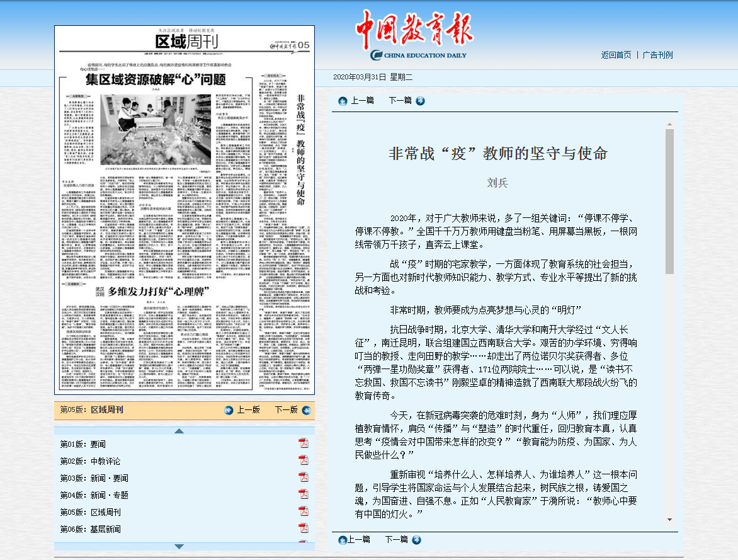Click the article scrollbar down arrow
Screen dimensions: 738x560
pyautogui.click(x=669, y=520)
